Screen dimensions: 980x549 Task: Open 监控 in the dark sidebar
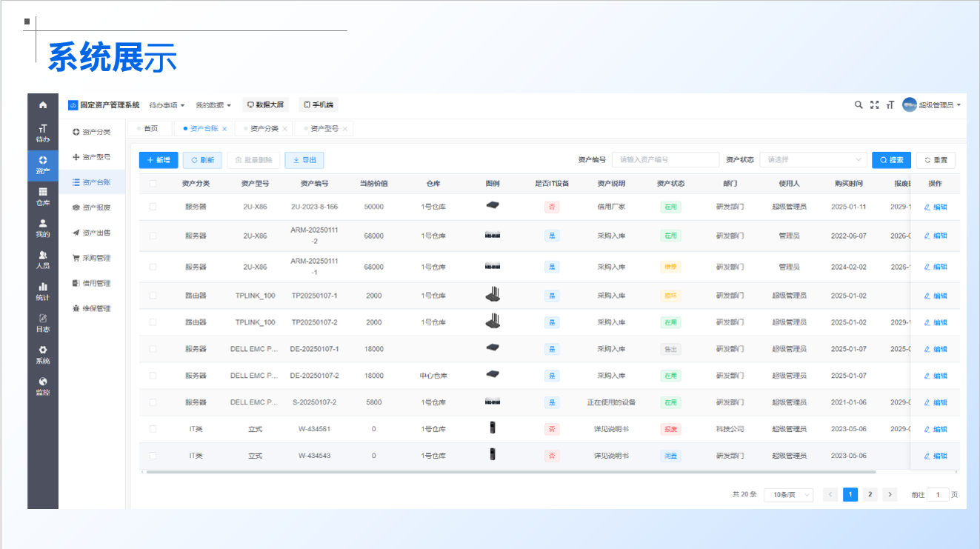43,386
